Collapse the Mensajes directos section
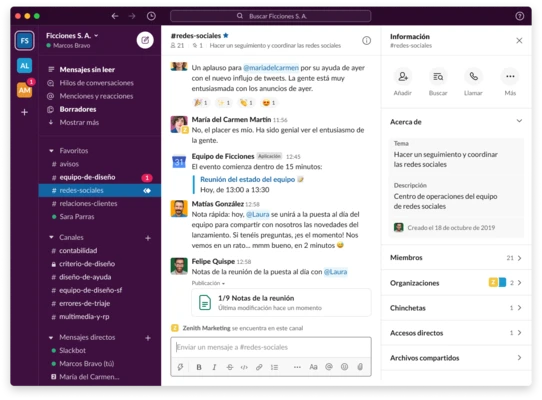 tap(52, 337)
